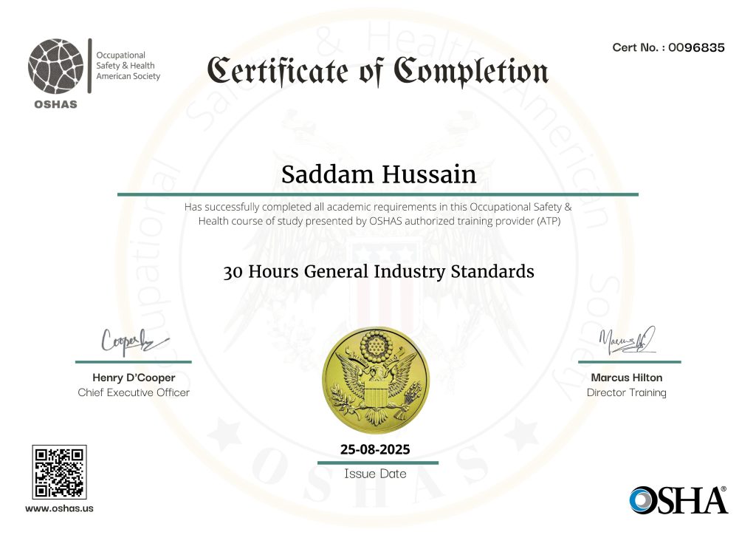Click the Henry D'Cooper name text

click(133, 378)
